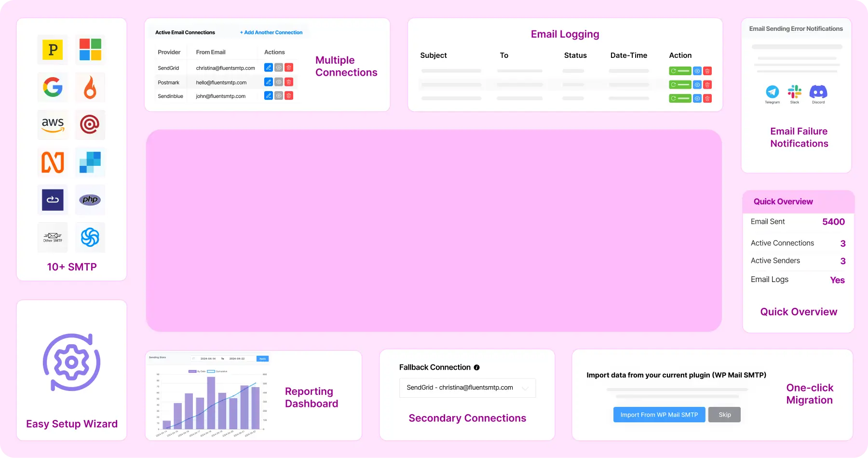Click the christina@fluentsmtp.com table cell
868x458 pixels.
225,68
